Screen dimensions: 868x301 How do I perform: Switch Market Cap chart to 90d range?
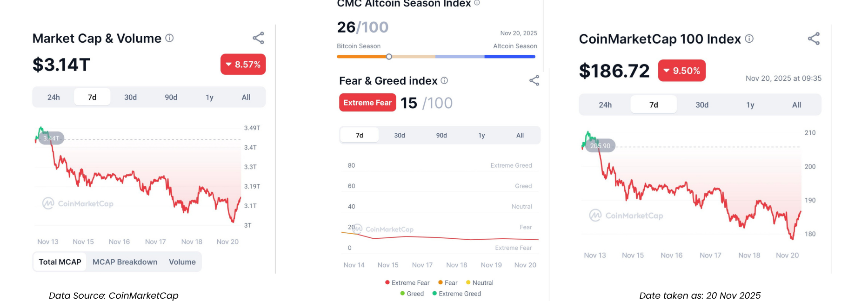pyautogui.click(x=171, y=98)
